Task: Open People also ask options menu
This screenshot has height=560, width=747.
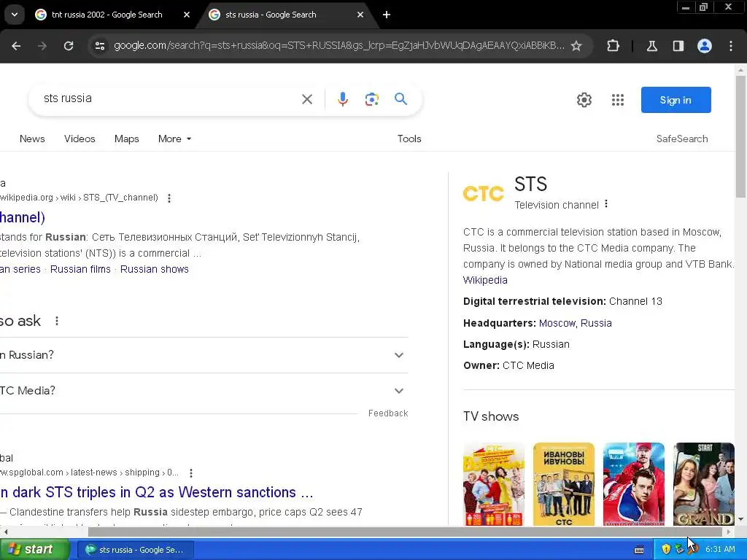Action: 57,321
